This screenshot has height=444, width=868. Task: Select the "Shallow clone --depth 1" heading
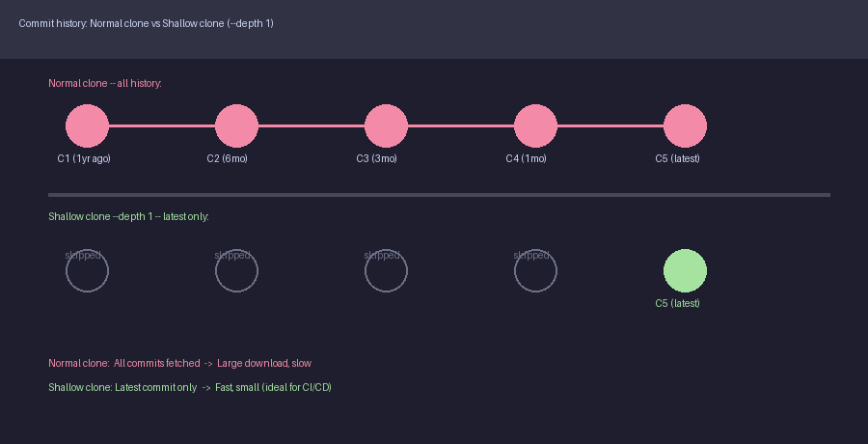[128, 216]
